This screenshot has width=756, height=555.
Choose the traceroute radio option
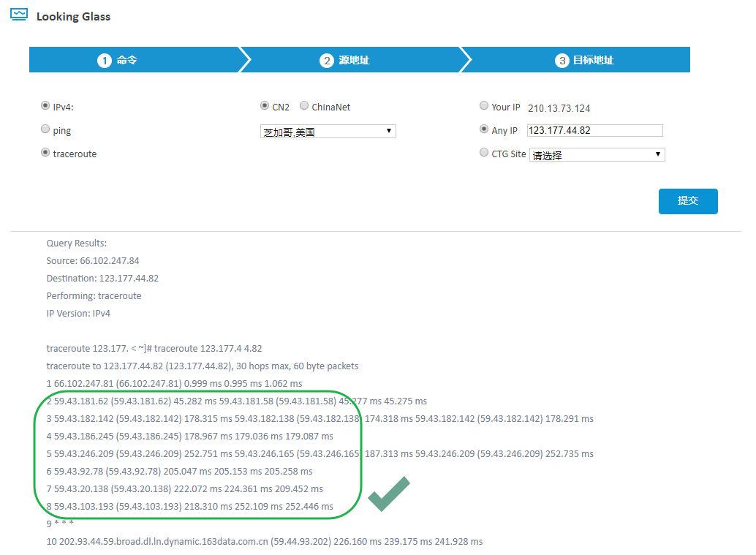point(45,154)
